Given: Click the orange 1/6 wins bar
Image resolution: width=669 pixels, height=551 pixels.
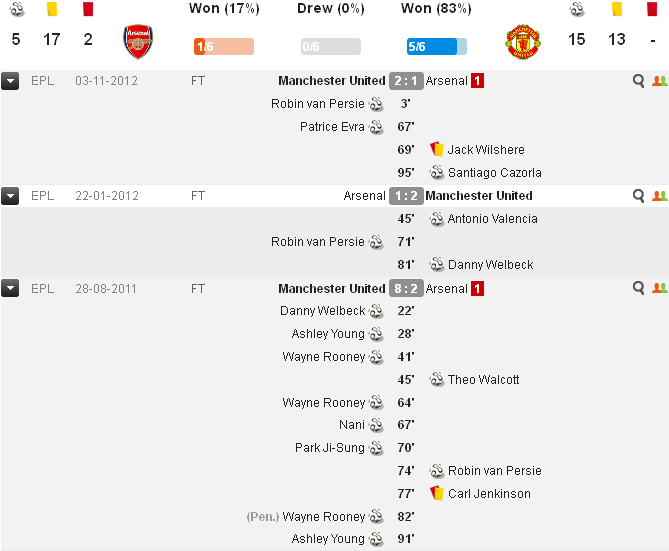Looking at the screenshot, I should [x=224, y=47].
